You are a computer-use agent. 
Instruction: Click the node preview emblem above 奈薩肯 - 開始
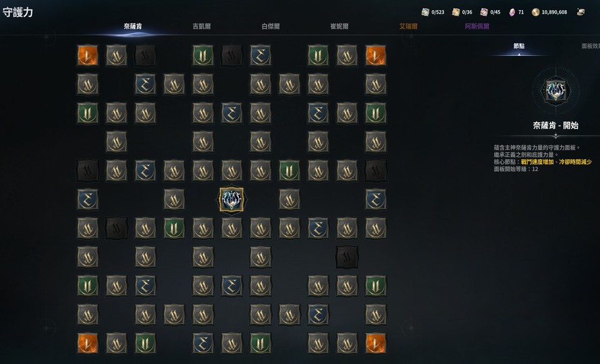[555, 91]
